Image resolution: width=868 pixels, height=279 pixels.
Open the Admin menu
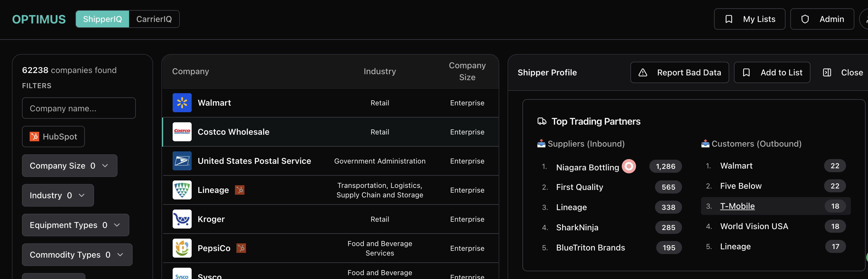tap(822, 19)
